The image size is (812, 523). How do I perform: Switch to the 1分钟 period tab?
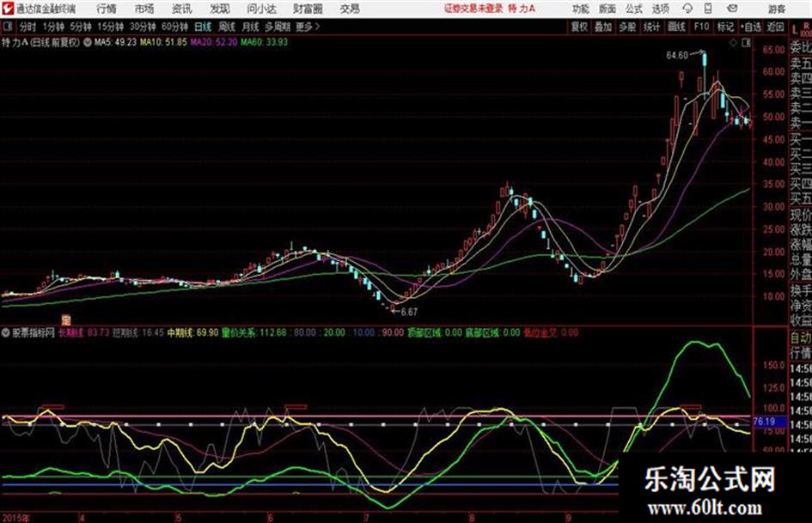(x=53, y=27)
